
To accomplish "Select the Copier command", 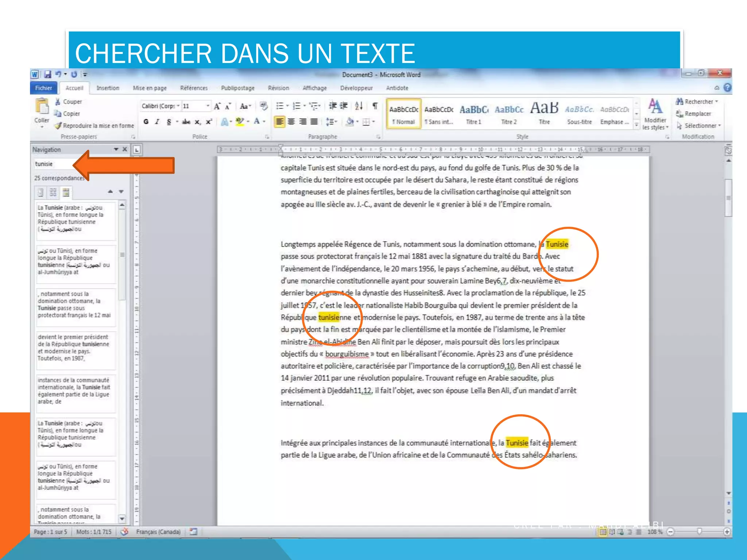I will click(67, 114).
